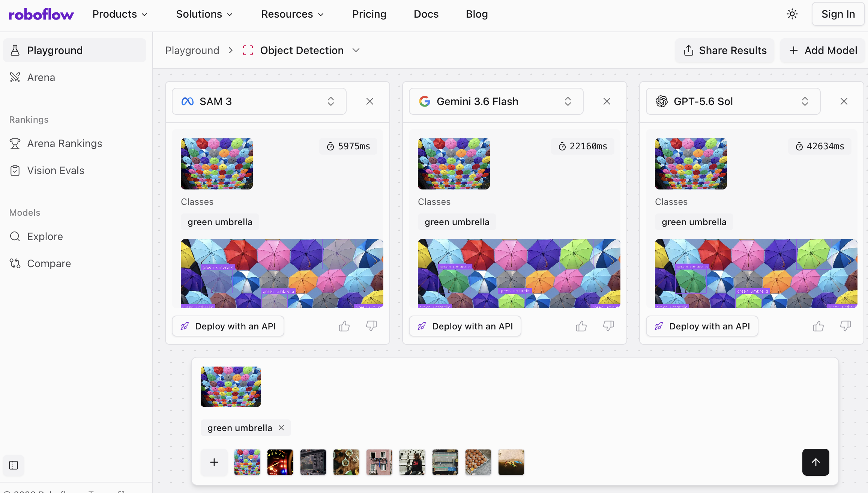Click Deploy with an API under GPT-5.6 Sol
Screen dimensions: 868x493
(702, 326)
